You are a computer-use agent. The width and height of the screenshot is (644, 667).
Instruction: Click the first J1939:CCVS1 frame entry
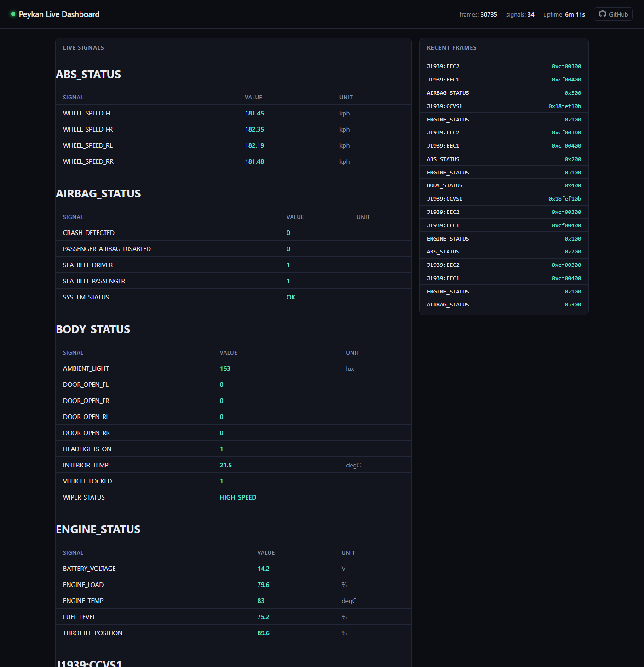504,106
